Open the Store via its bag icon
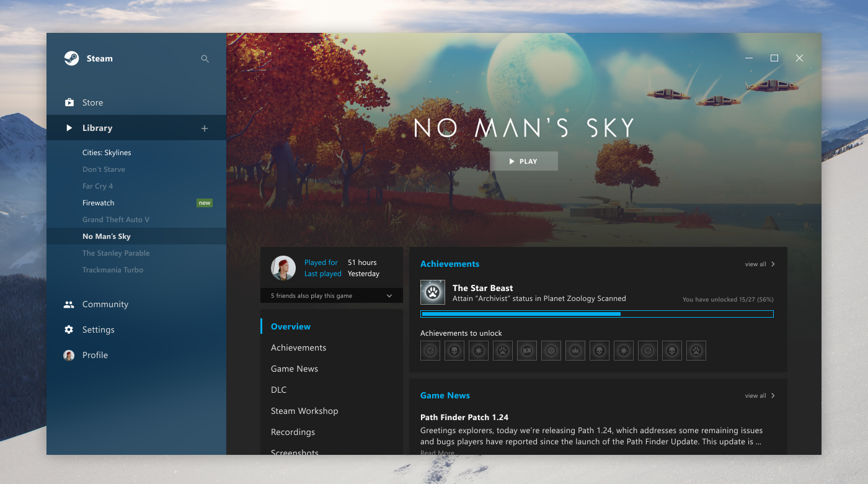The image size is (868, 484). pos(69,102)
